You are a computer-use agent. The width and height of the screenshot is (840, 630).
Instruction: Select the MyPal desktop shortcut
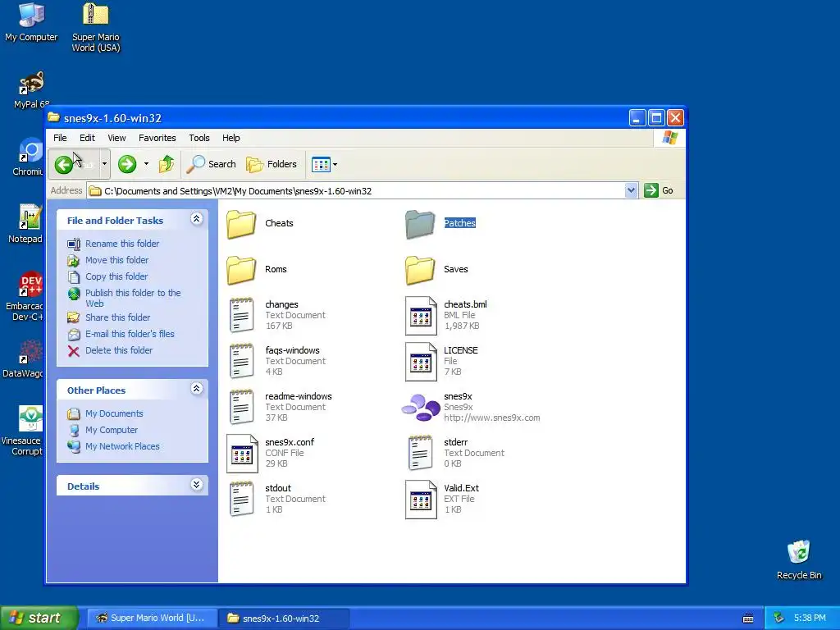point(31,90)
